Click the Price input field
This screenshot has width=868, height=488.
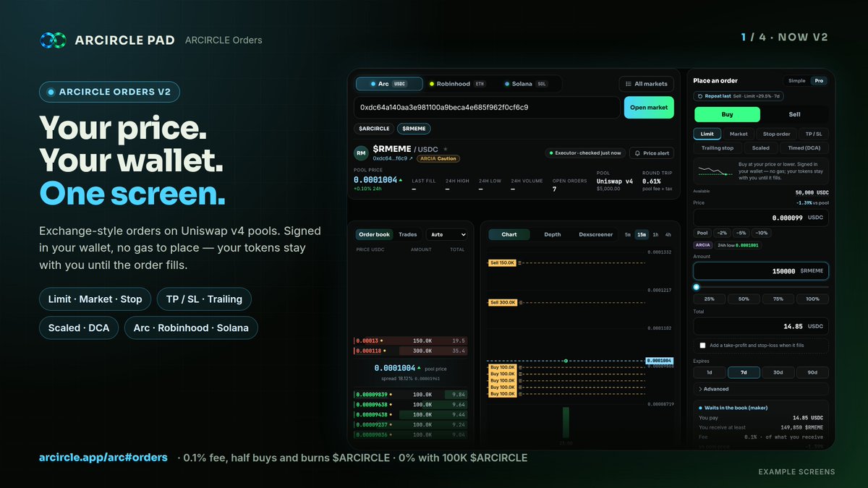(x=761, y=217)
